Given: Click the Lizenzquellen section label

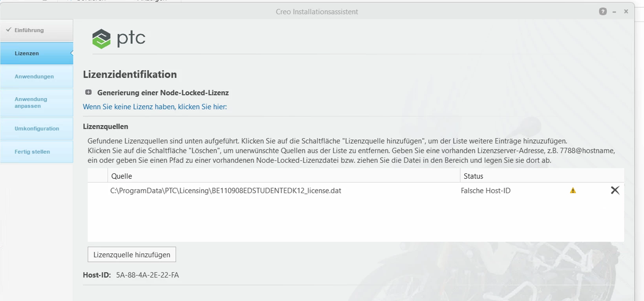Looking at the screenshot, I should pyautogui.click(x=106, y=127).
